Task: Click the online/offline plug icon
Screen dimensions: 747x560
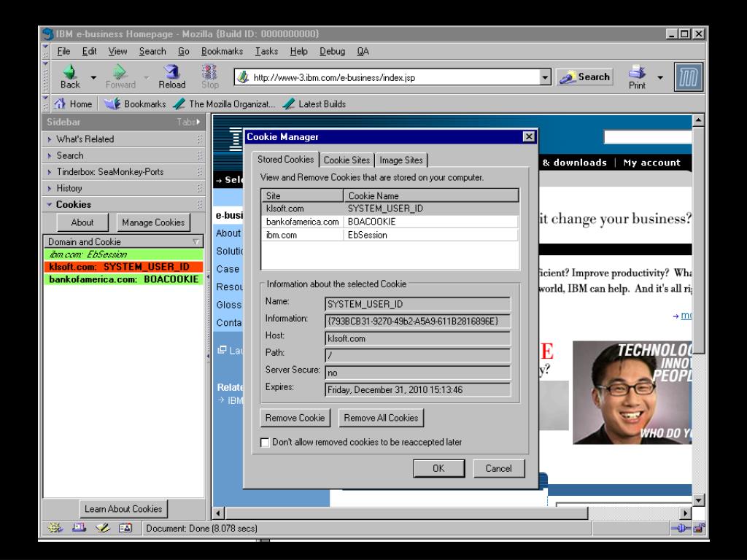Action: click(681, 528)
